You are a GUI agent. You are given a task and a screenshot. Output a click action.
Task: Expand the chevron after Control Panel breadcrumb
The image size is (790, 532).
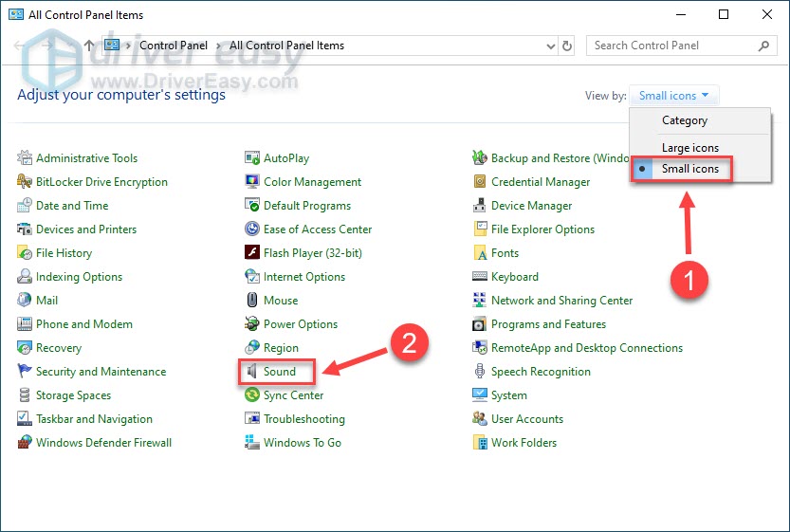220,46
